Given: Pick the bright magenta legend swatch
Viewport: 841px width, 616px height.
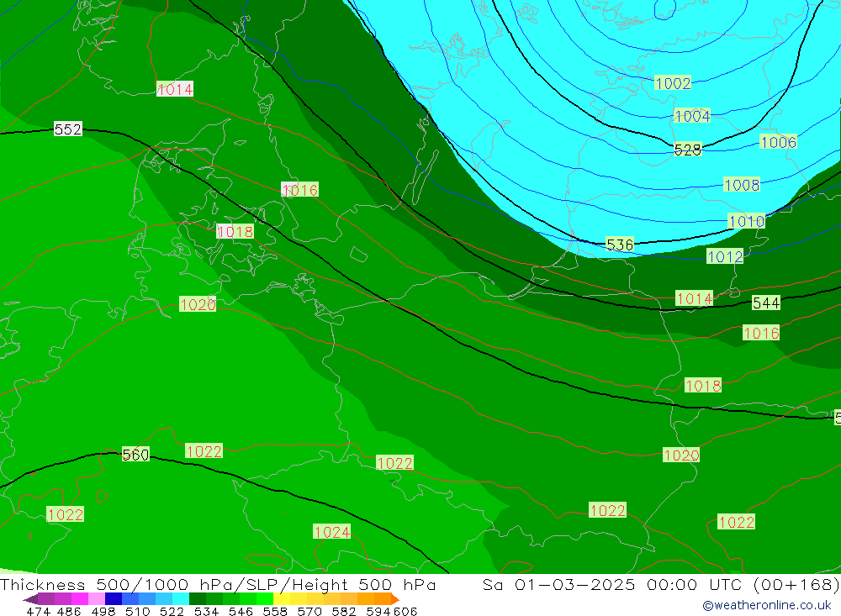Looking at the screenshot, I should pyautogui.click(x=80, y=599).
